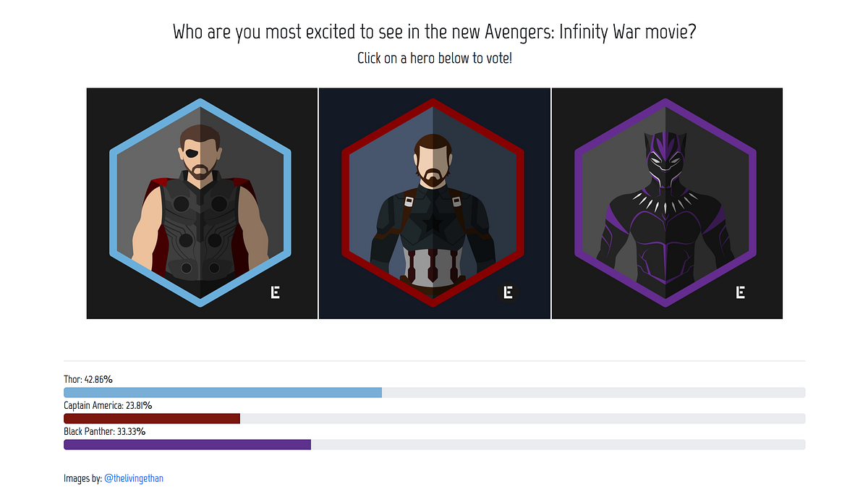Image resolution: width=868 pixels, height=500 pixels.
Task: Click the 'Click on a hero below' subtitle
Action: 434,58
